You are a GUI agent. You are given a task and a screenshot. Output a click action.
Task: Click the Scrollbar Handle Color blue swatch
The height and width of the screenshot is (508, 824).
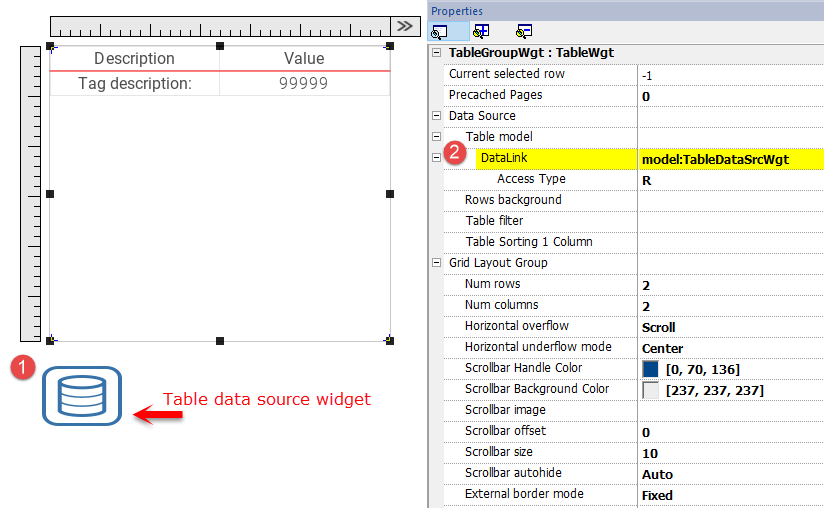[x=650, y=369]
